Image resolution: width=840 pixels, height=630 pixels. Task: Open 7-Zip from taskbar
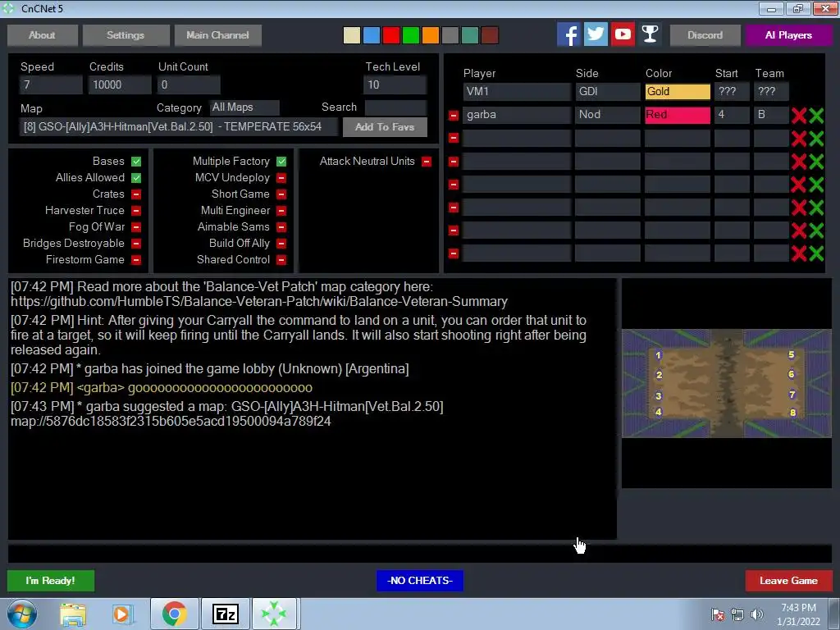[225, 614]
